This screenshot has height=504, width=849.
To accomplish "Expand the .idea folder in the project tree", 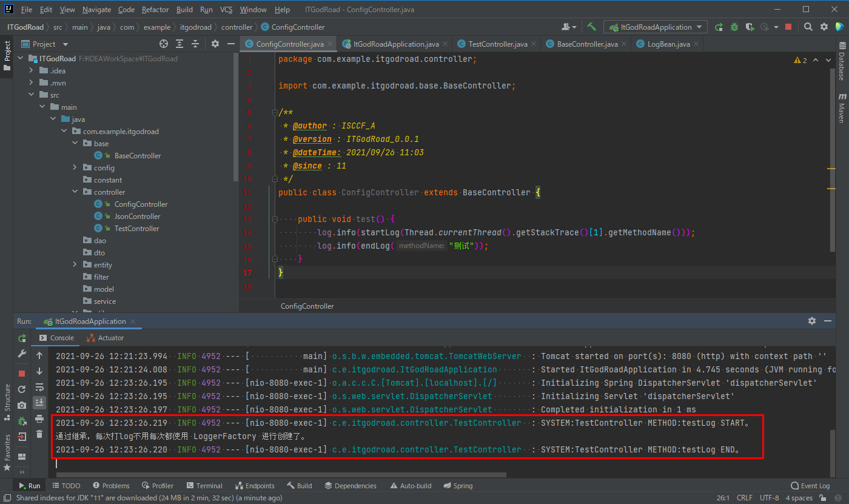I will [32, 71].
